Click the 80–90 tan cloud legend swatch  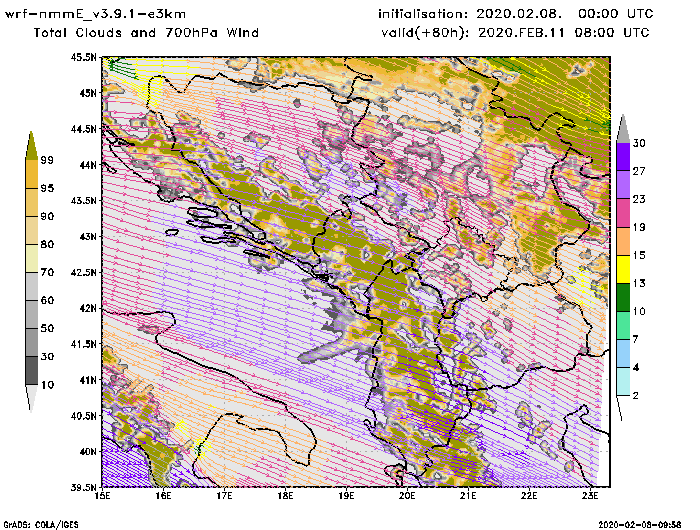(x=32, y=230)
